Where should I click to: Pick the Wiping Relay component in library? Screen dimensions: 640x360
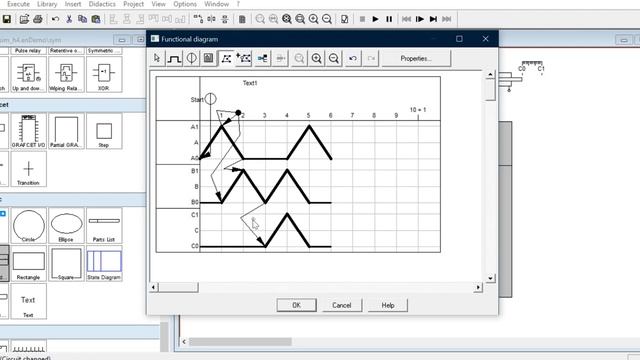point(66,74)
